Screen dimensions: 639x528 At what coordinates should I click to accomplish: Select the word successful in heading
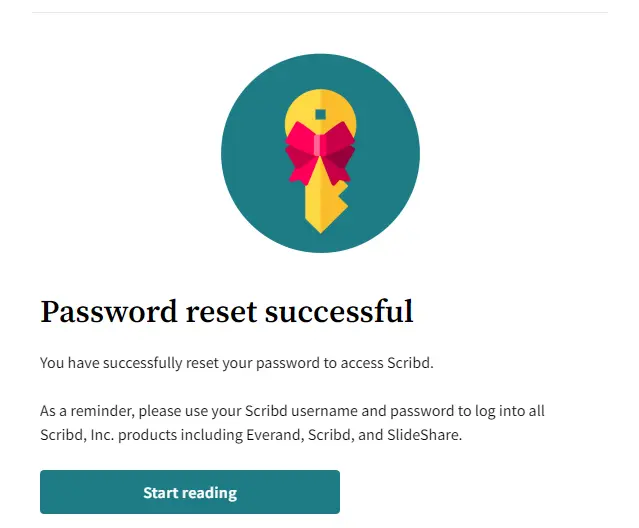pos(339,311)
